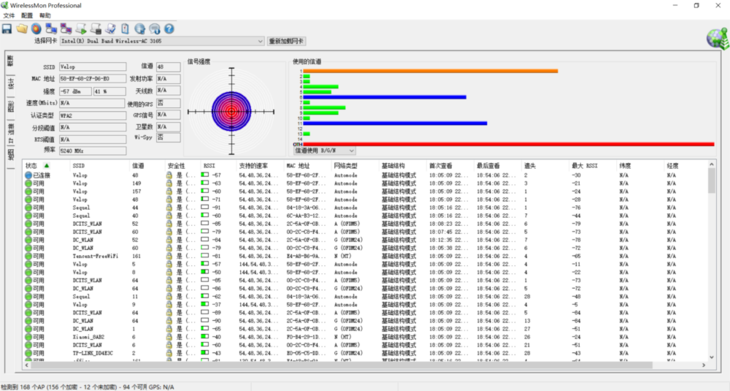Image resolution: width=730 pixels, height=391 pixels.
Task: Click the clipboard document toolbar icon
Action: 125,29
